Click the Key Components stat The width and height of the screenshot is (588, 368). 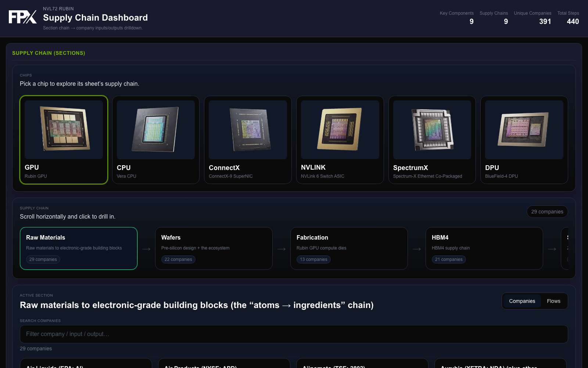(457, 18)
